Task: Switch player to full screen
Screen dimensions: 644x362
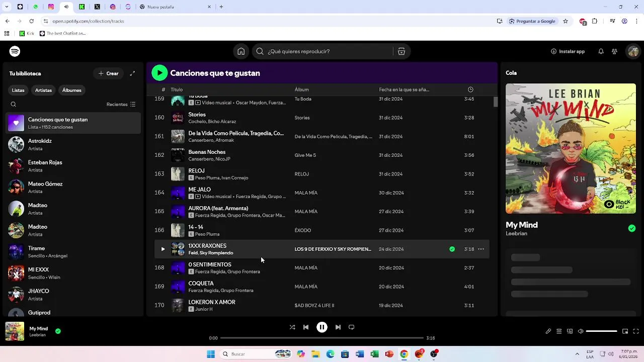Action: click(636, 331)
